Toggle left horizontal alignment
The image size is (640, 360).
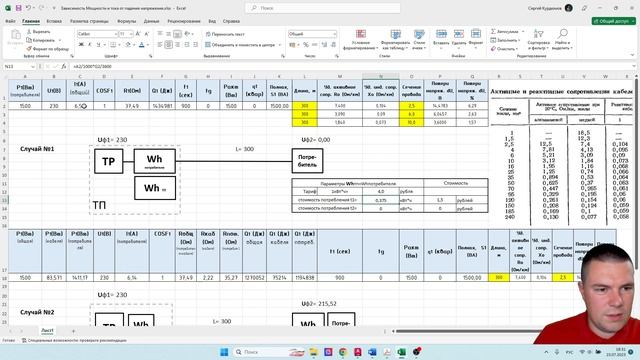(160, 44)
